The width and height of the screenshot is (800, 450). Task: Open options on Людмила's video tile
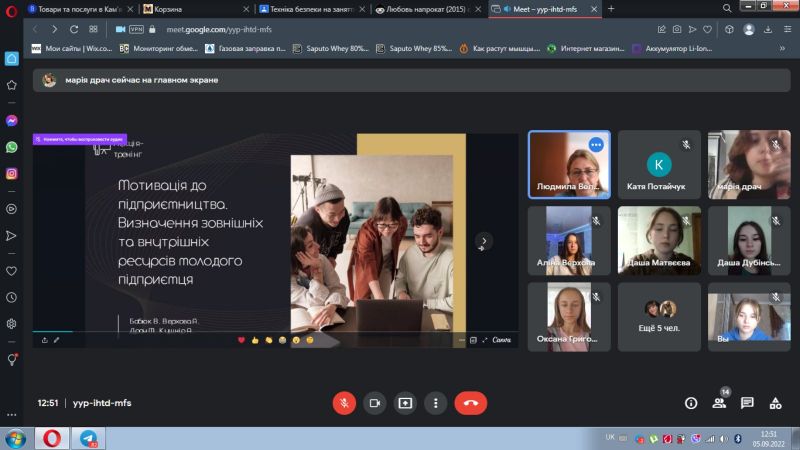pyautogui.click(x=595, y=145)
